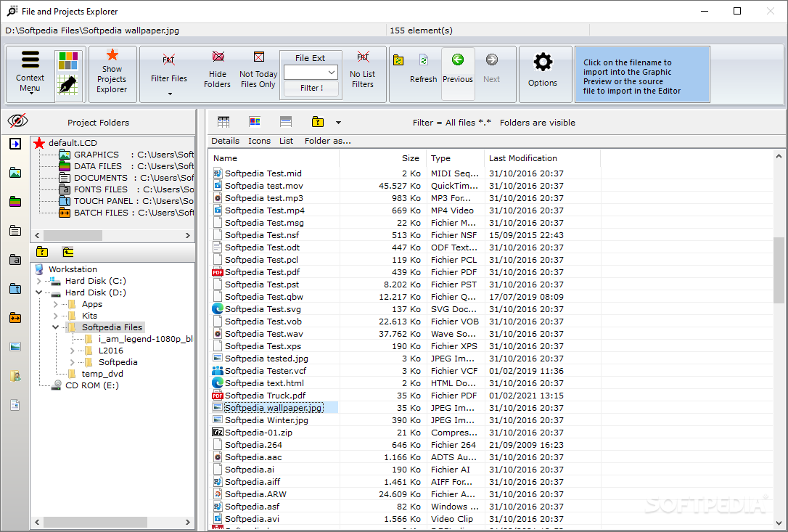The width and height of the screenshot is (788, 532).
Task: Click Show Projects Explorer star button
Action: point(112,74)
